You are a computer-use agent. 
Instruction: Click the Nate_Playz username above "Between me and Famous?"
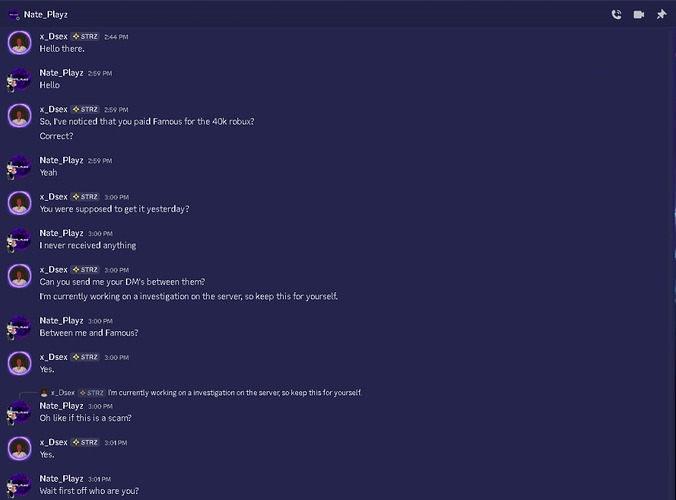coord(61,320)
